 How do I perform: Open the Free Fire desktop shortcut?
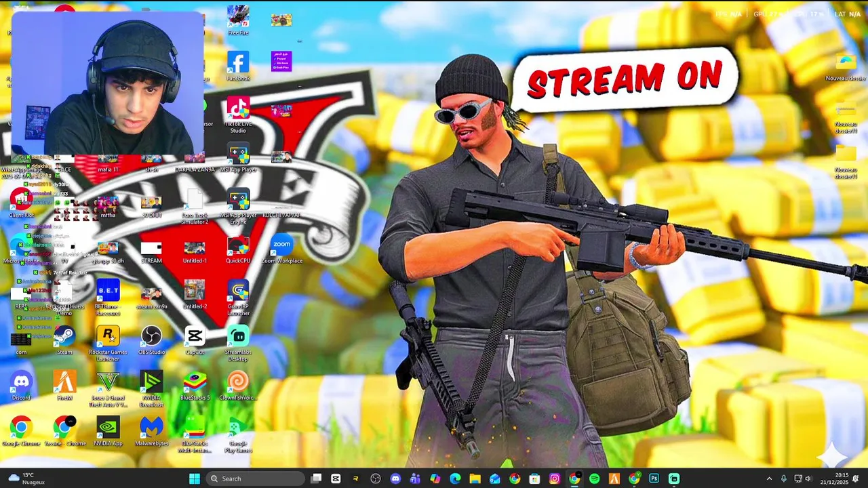click(238, 20)
